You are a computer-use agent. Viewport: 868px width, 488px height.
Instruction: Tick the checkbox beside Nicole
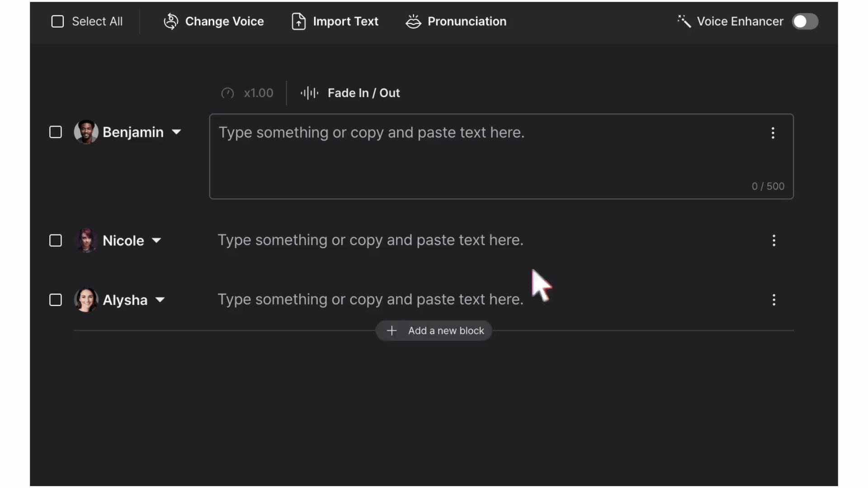[56, 240]
